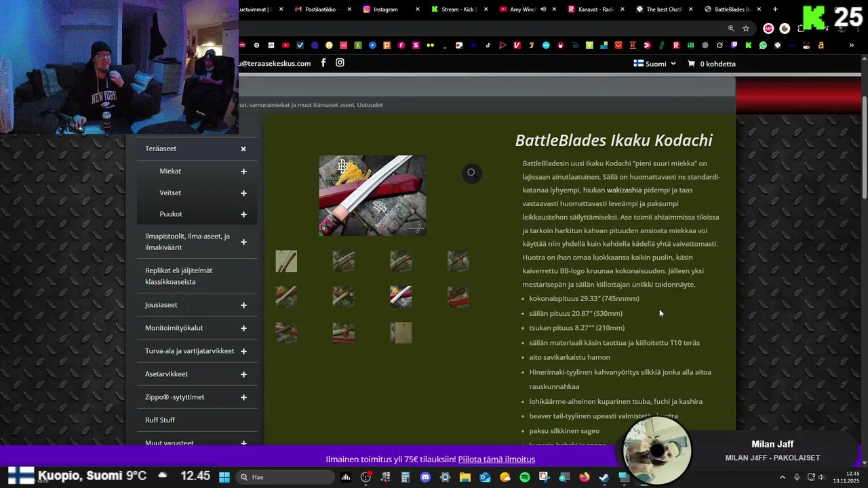Open the Windows Start button

[x=224, y=477]
